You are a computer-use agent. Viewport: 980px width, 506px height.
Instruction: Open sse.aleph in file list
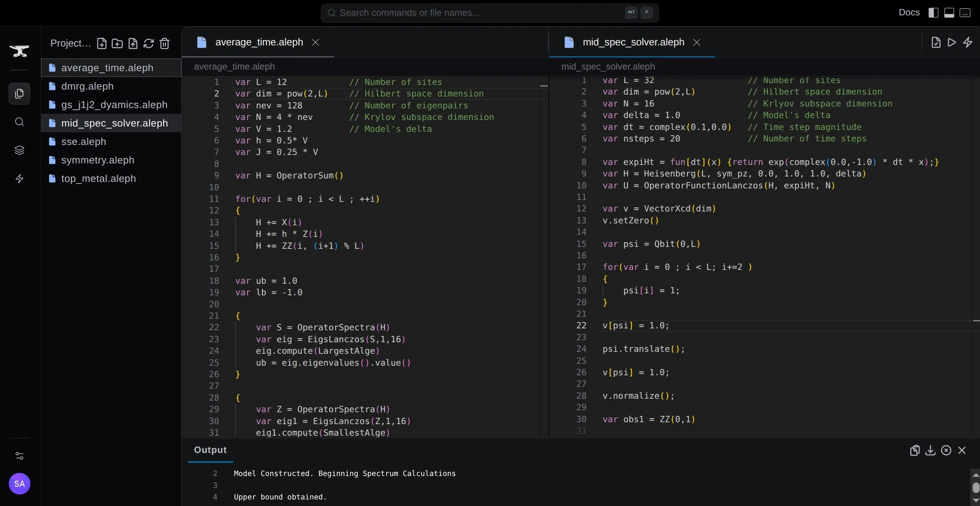coord(111,141)
